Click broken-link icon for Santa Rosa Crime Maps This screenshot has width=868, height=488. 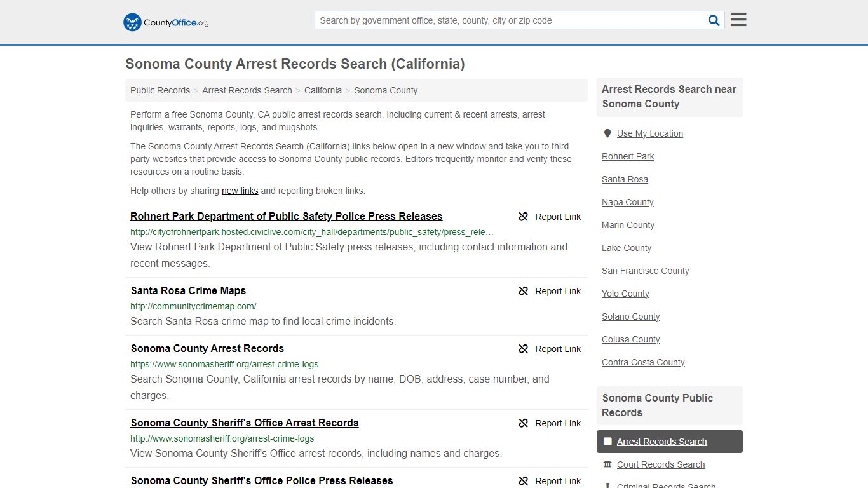coord(524,291)
